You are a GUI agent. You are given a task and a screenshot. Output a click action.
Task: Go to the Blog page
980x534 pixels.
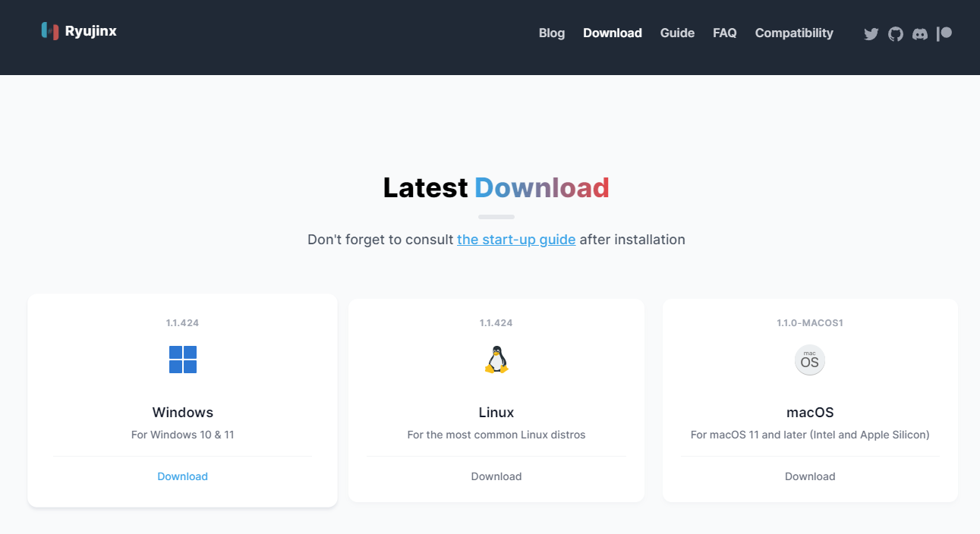(552, 33)
